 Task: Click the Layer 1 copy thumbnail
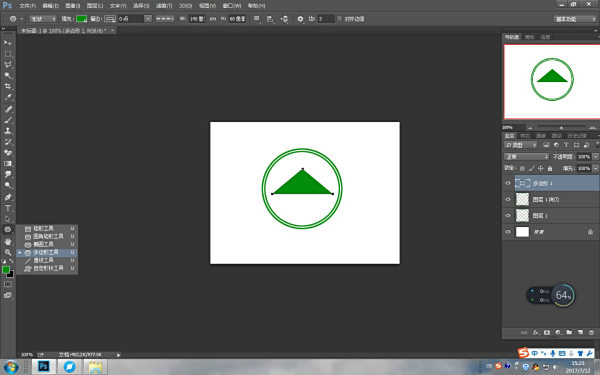tap(522, 199)
